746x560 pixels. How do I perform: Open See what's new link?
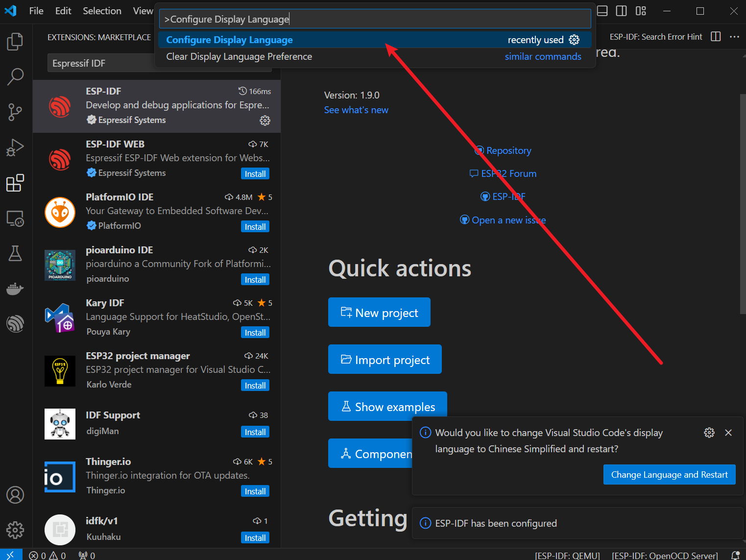pos(356,110)
